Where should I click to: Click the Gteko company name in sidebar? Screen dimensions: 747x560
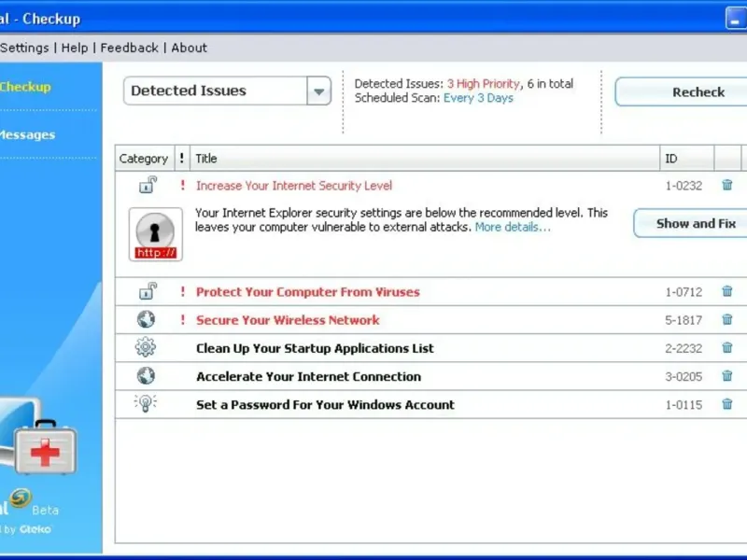point(35,529)
